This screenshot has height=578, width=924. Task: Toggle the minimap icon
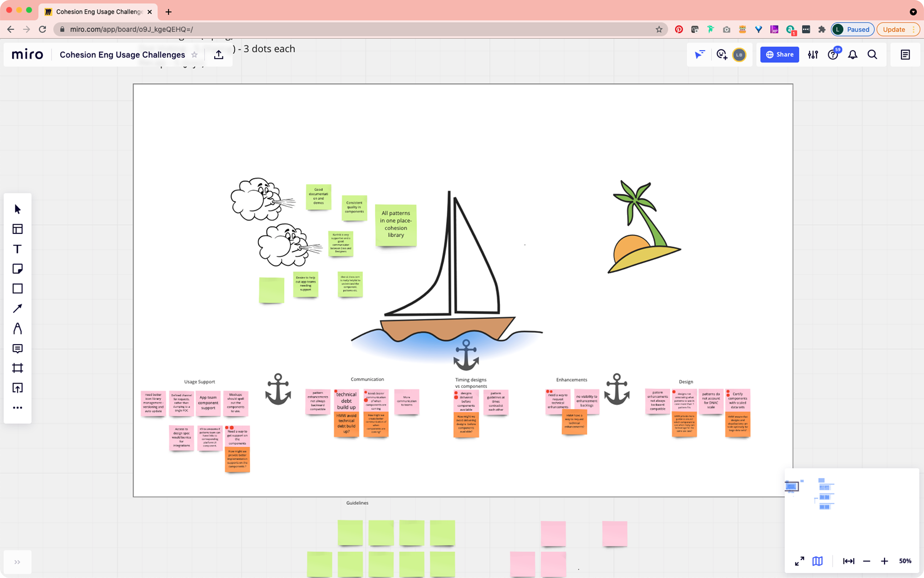[x=818, y=561]
